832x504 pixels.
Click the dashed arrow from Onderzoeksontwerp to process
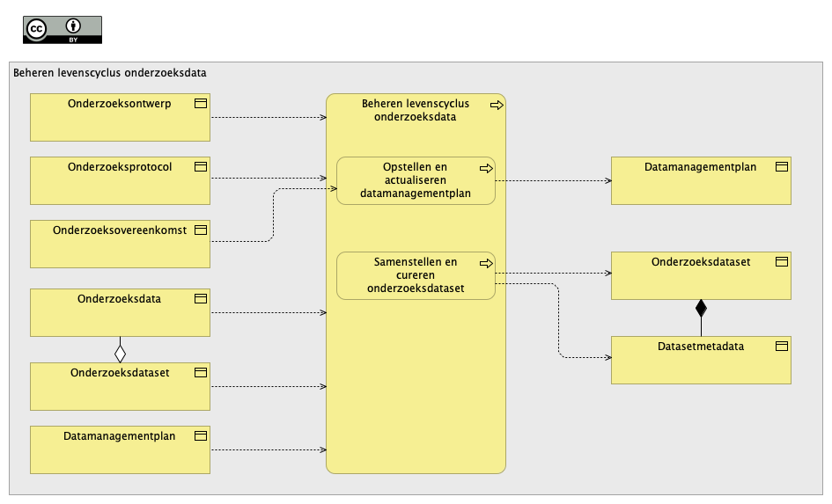point(269,118)
